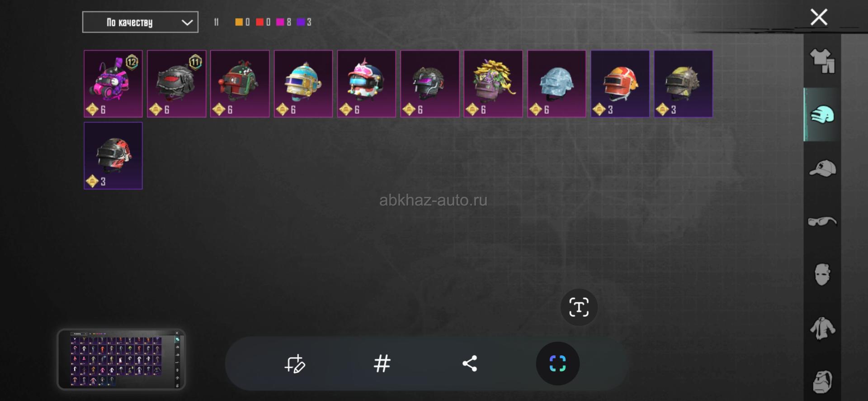
Task: Add hashtag tag to screenshot
Action: [x=382, y=363]
